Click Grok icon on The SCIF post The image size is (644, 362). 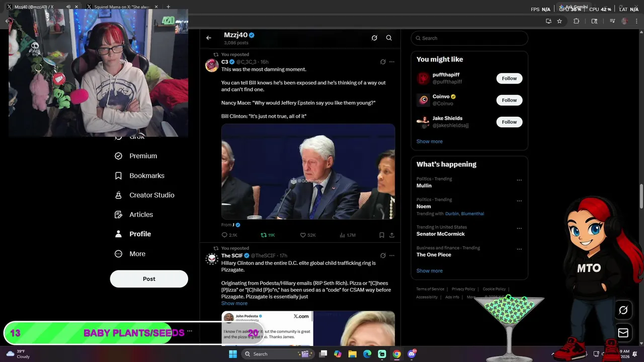pyautogui.click(x=383, y=255)
